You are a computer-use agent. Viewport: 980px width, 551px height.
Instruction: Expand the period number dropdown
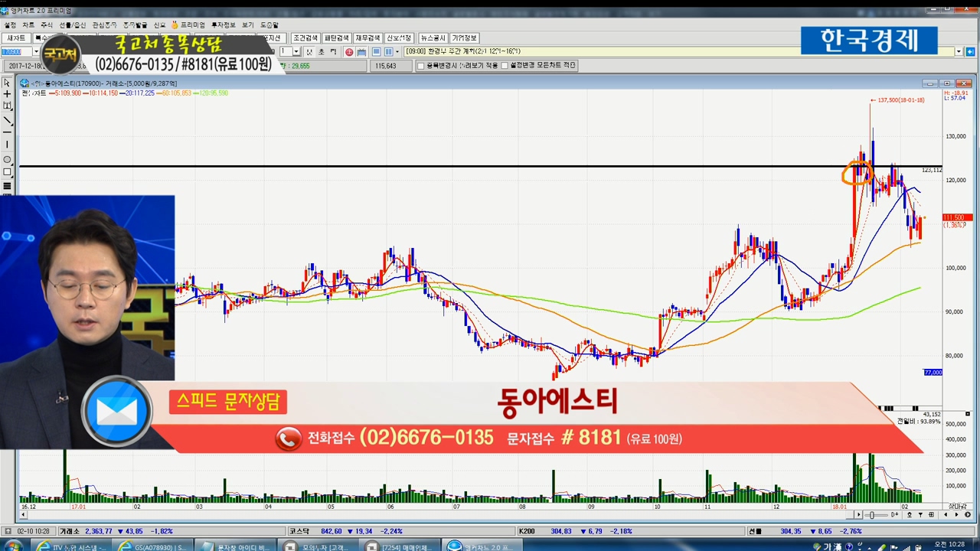[296, 52]
